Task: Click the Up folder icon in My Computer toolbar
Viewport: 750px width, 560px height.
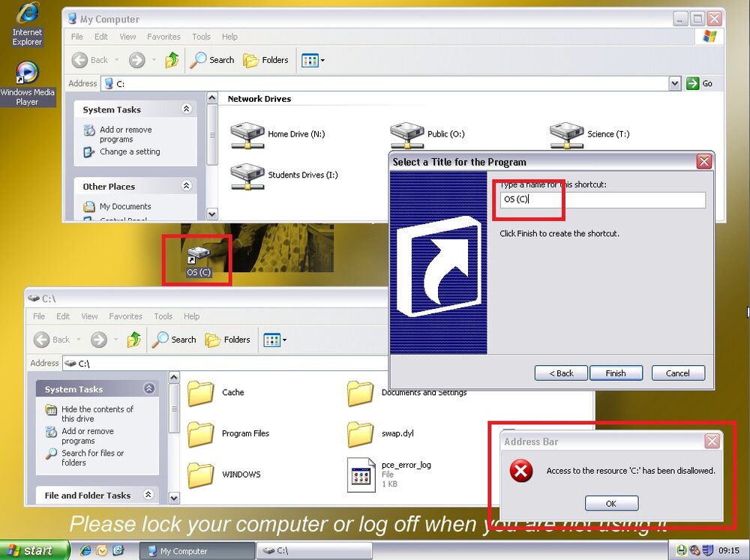Action: [x=172, y=60]
